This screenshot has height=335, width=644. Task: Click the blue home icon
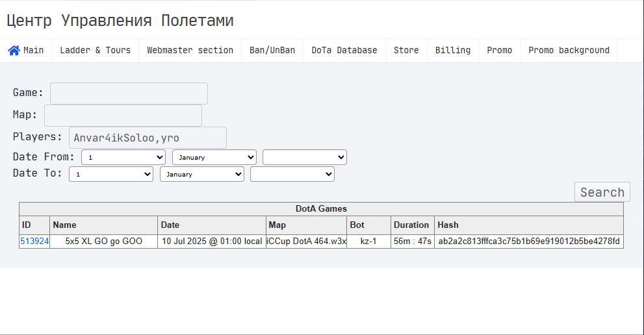pos(14,51)
